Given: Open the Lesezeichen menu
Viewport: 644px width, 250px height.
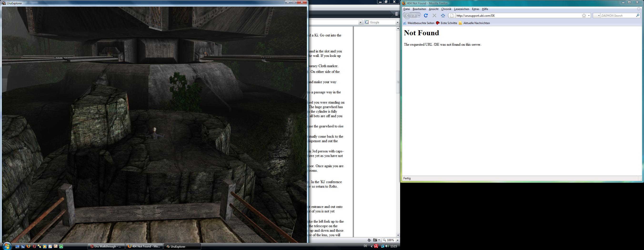Looking at the screenshot, I should [x=462, y=9].
